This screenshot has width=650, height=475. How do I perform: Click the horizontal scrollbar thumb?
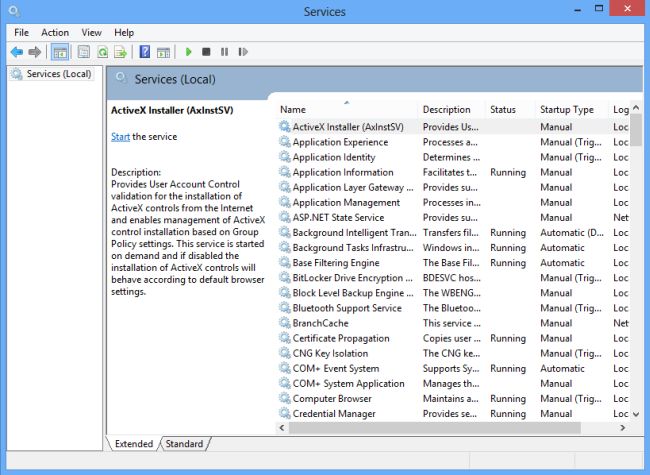click(435, 428)
